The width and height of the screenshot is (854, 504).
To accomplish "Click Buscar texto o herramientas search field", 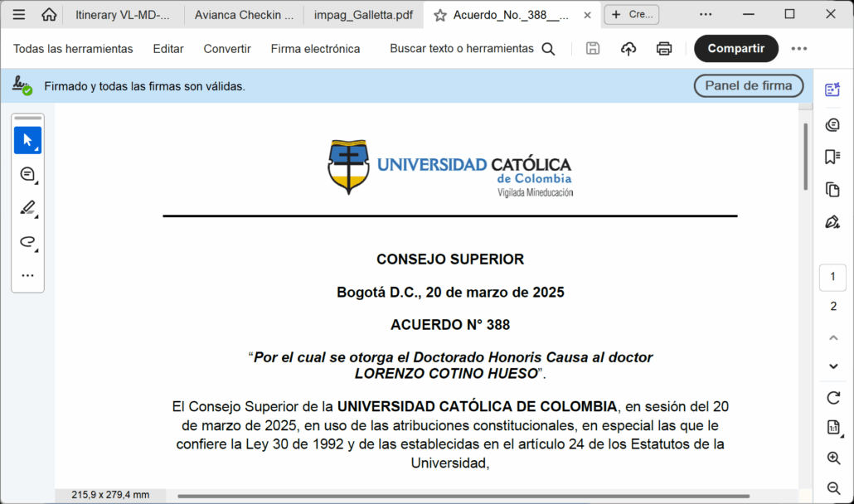I will (461, 48).
